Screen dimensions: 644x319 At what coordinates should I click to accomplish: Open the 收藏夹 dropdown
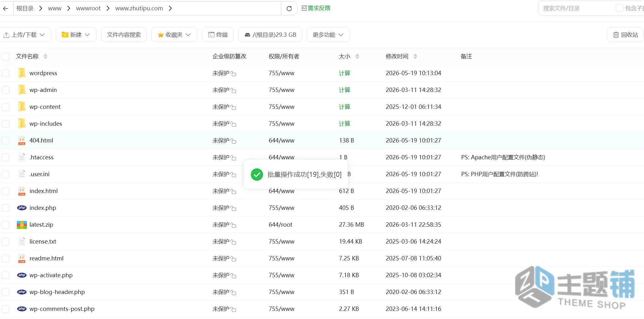(x=174, y=35)
